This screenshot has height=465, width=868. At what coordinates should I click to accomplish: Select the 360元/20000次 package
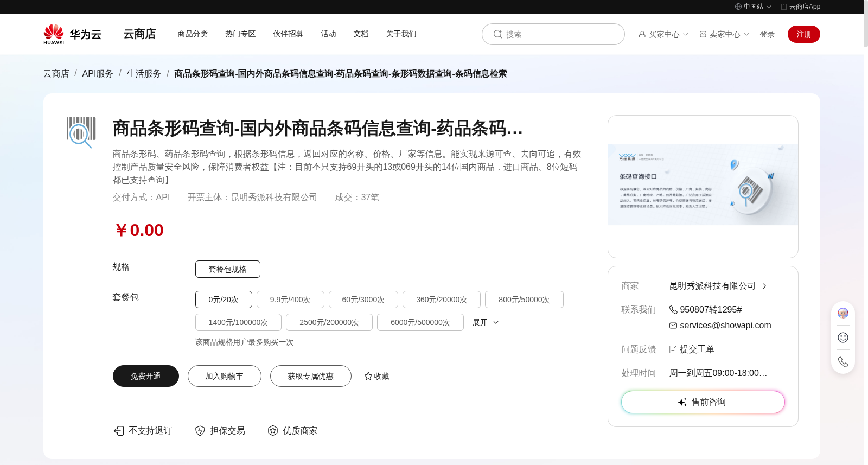tap(442, 300)
